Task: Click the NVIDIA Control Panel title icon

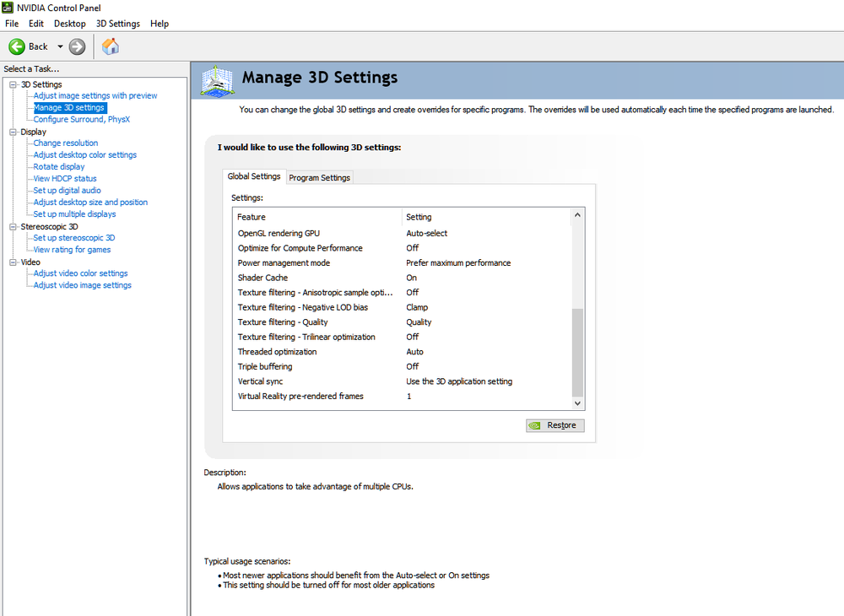Action: [x=8, y=8]
